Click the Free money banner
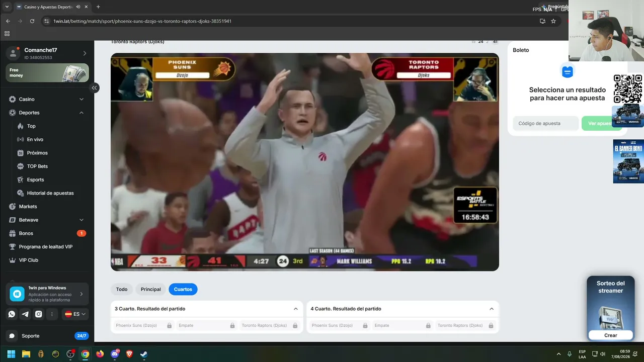The image size is (644, 362). point(47,73)
